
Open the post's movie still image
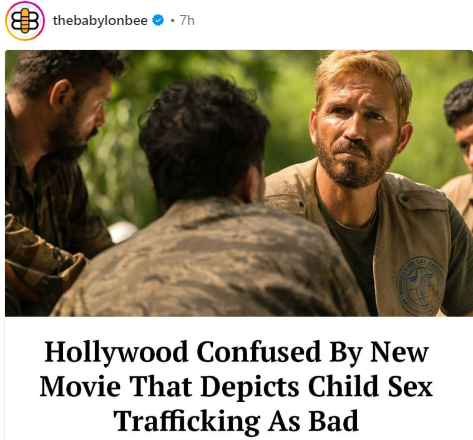coord(239,183)
